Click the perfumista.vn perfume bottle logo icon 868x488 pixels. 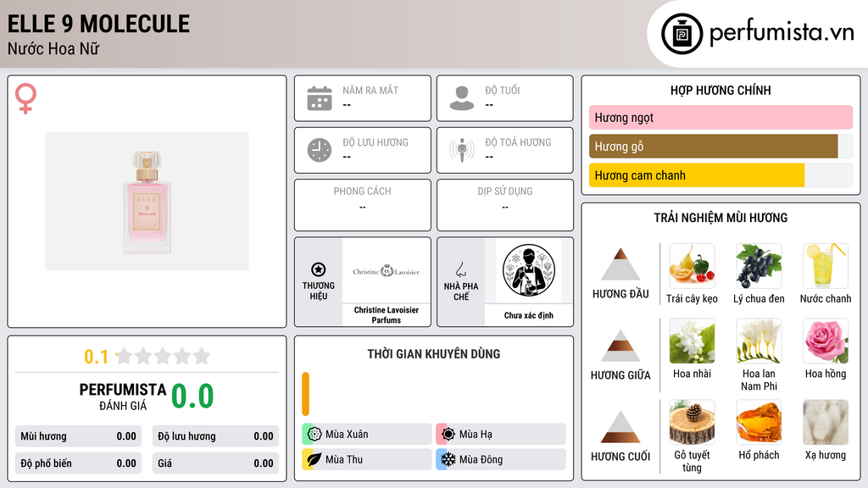click(682, 34)
